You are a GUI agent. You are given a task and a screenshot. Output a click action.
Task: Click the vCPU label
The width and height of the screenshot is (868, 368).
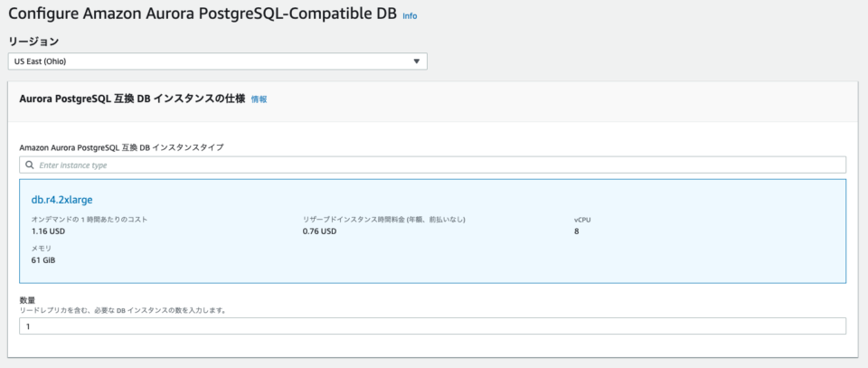click(x=583, y=220)
